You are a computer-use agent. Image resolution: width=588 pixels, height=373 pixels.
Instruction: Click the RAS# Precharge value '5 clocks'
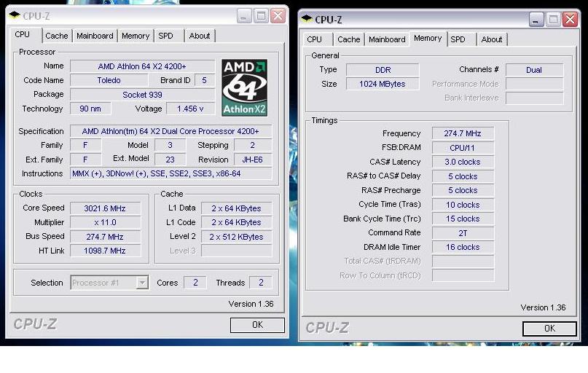pos(463,190)
